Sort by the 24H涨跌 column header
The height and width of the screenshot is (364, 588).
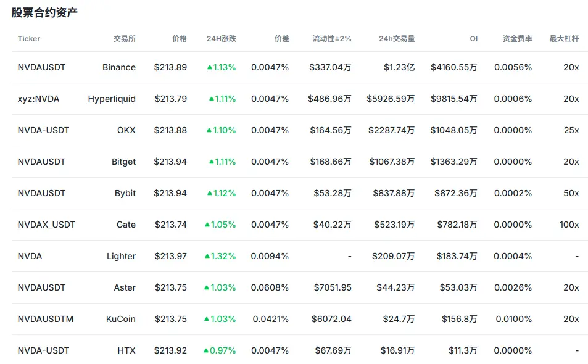pos(222,39)
